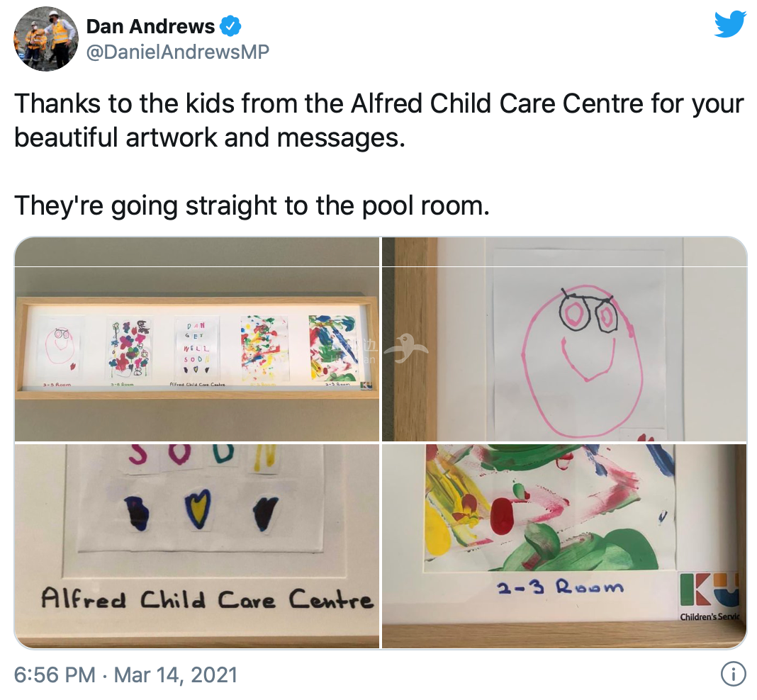
Task: Open the @DanielAndrewsMP handle link
Action: pyautogui.click(x=178, y=52)
